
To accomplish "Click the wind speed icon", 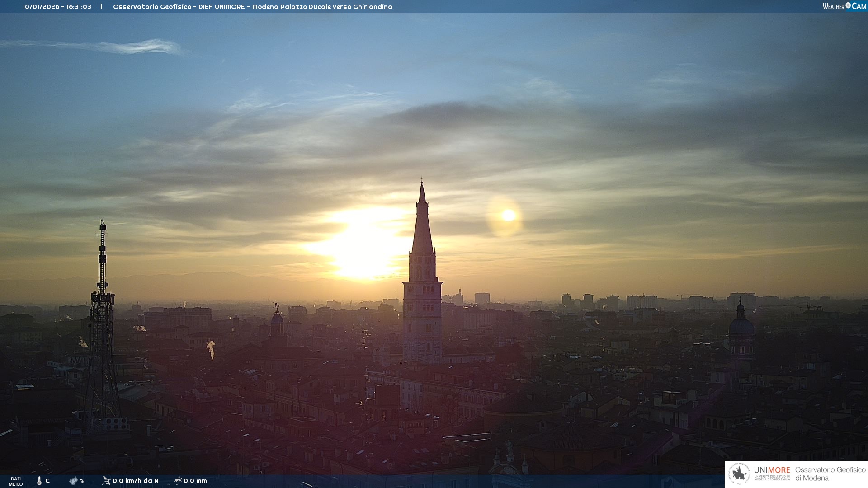I will (x=106, y=481).
